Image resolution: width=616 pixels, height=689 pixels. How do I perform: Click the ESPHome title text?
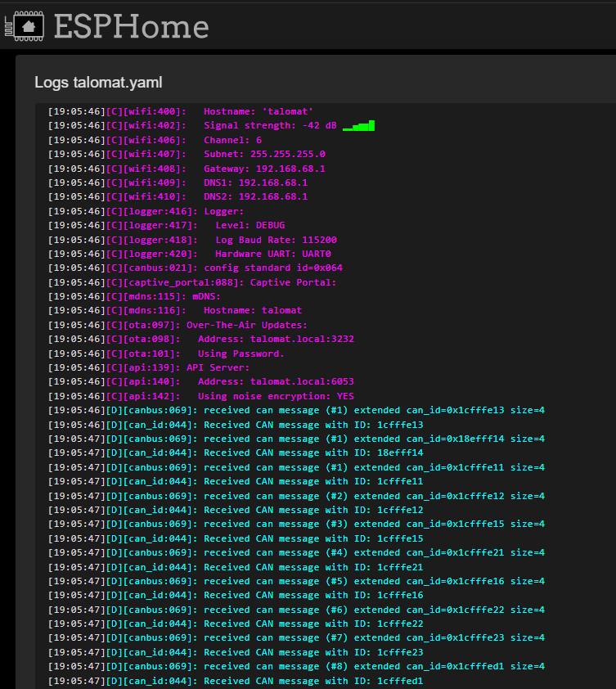click(131, 26)
